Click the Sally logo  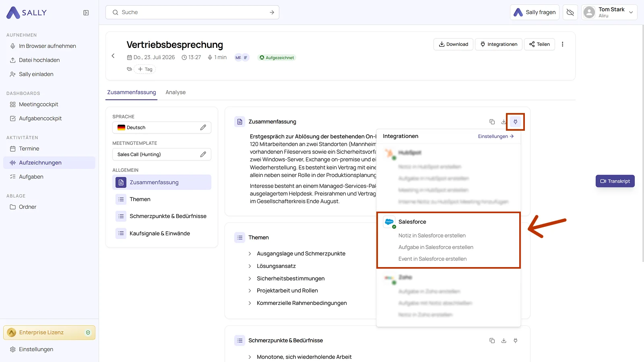(x=27, y=13)
